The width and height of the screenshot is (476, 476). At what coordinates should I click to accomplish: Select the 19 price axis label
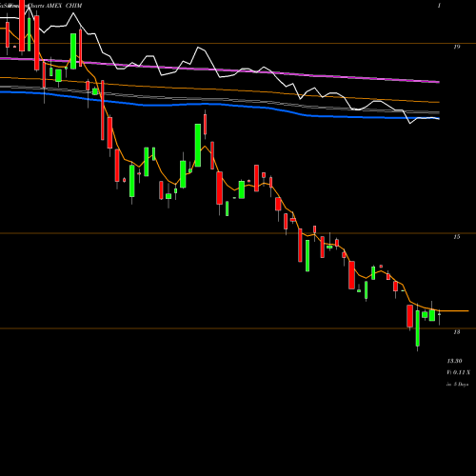click(x=456, y=47)
